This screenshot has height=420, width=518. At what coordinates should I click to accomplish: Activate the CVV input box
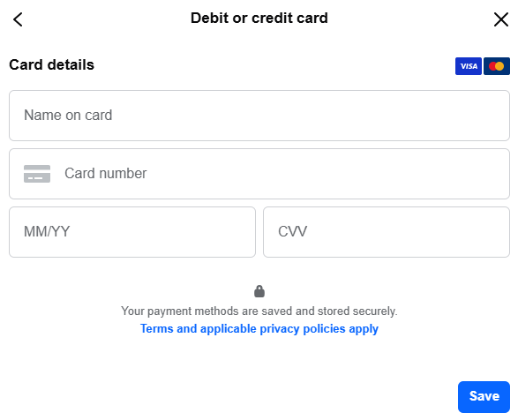tap(387, 232)
